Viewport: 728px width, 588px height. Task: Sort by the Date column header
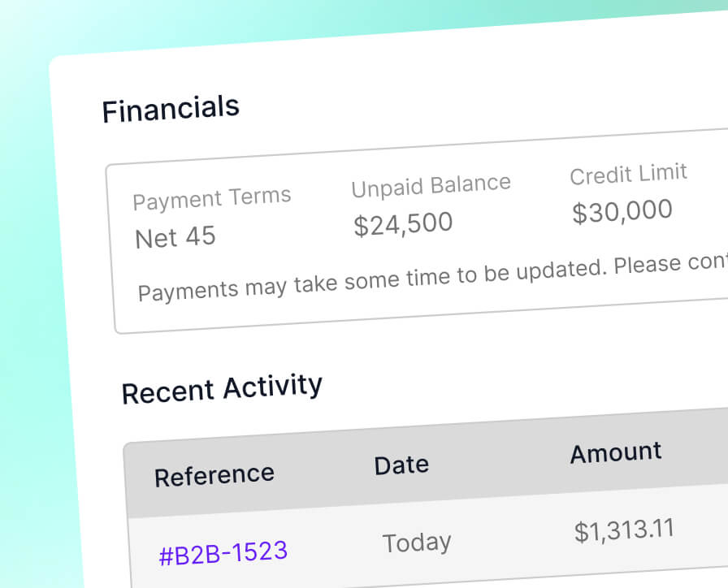click(x=401, y=465)
